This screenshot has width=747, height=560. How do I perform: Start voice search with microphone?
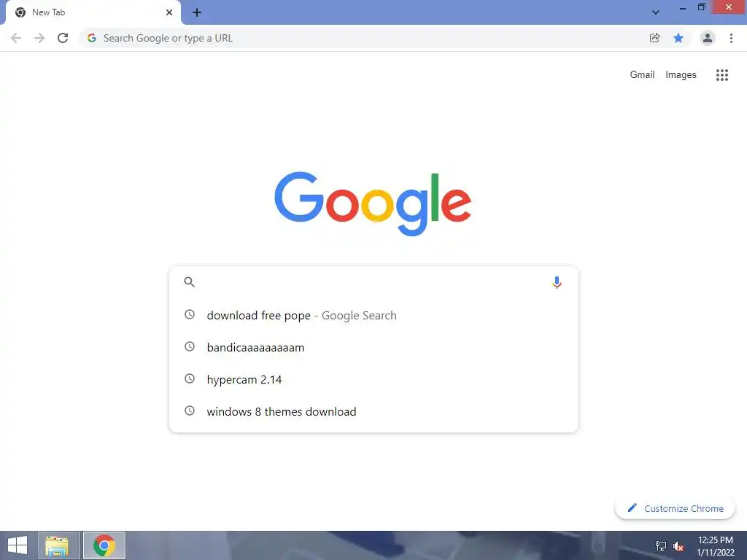tap(557, 282)
